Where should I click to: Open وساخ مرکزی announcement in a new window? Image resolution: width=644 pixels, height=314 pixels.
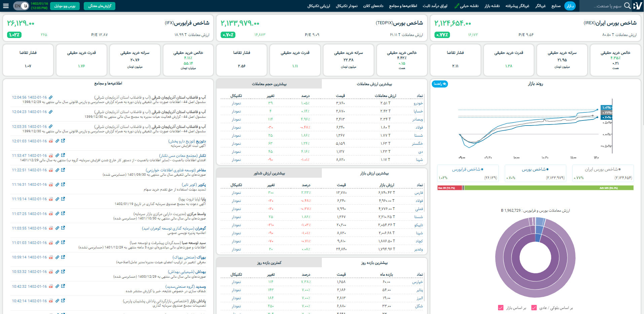pos(63,213)
